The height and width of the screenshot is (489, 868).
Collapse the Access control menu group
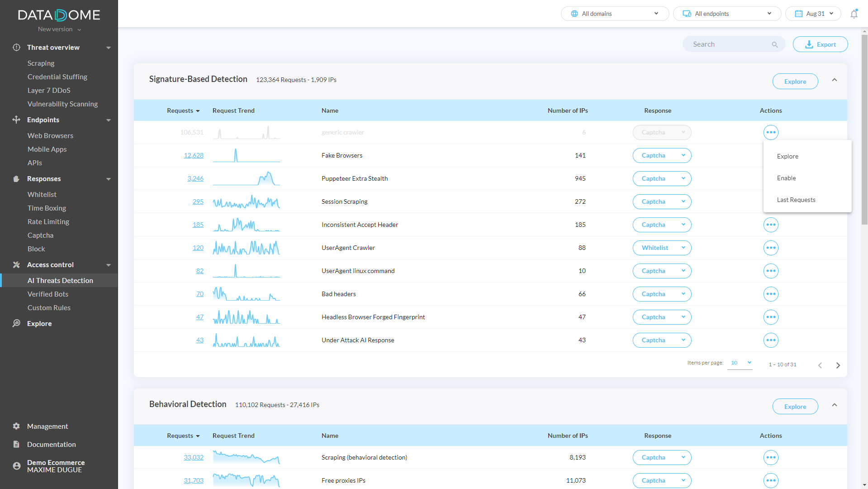(x=109, y=265)
